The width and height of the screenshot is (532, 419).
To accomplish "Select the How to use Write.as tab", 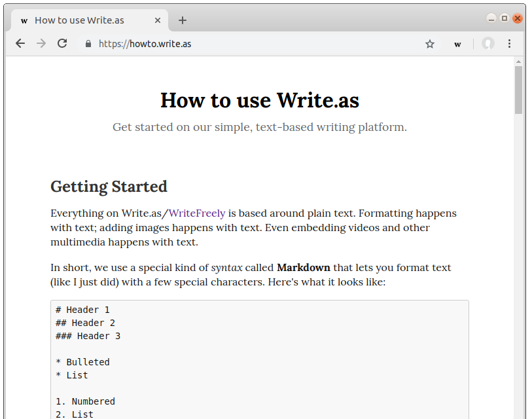I will click(x=90, y=20).
